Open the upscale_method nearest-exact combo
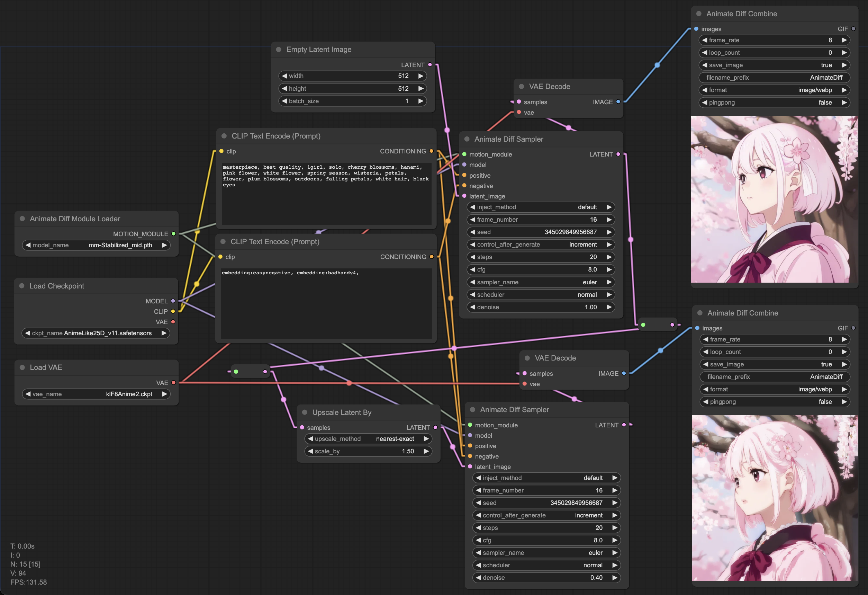 point(368,439)
